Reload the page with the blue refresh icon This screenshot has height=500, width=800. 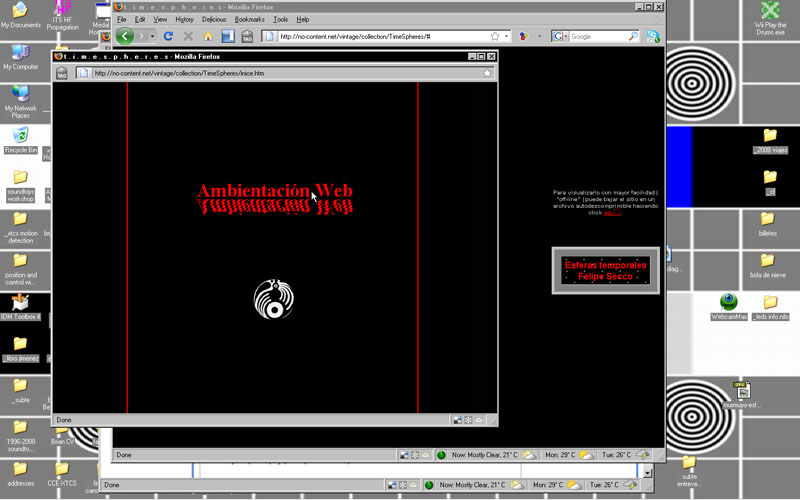coord(168,36)
